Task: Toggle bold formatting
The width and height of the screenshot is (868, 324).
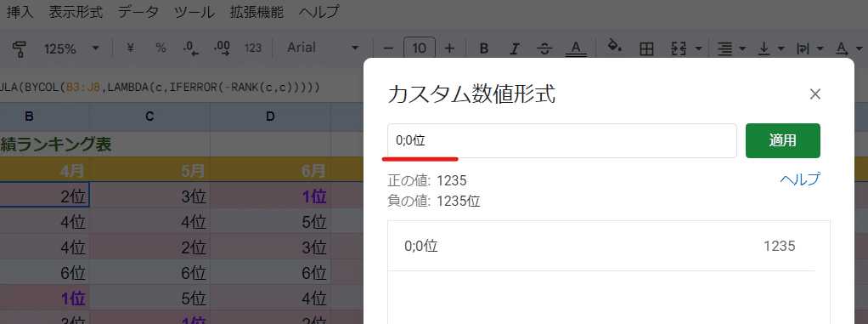Action: 484,48
